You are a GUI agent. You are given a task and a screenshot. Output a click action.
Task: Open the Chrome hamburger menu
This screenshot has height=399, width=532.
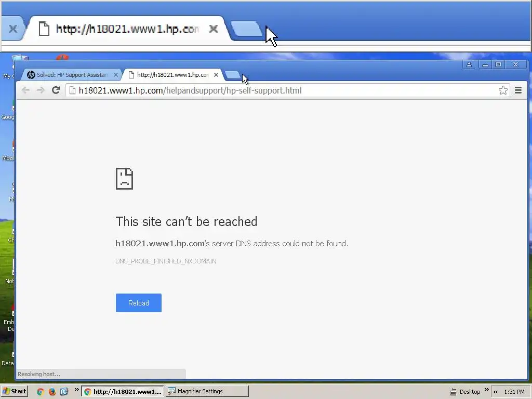click(x=518, y=90)
